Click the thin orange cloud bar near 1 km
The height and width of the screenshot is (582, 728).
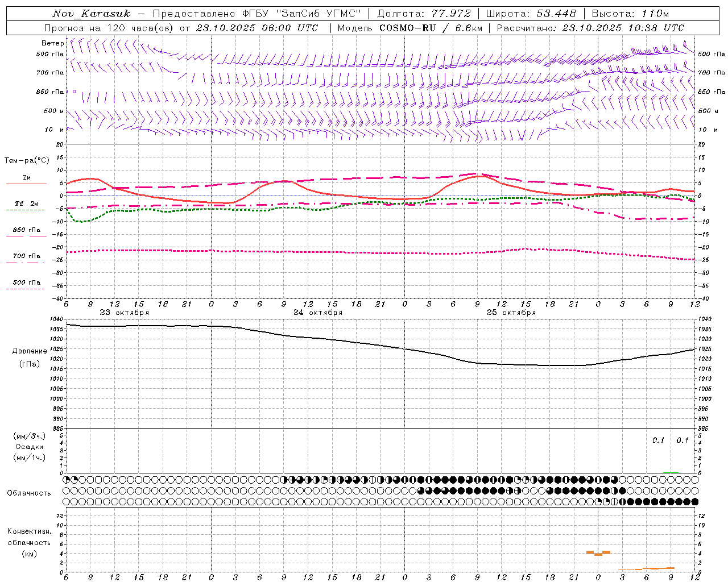647,568
